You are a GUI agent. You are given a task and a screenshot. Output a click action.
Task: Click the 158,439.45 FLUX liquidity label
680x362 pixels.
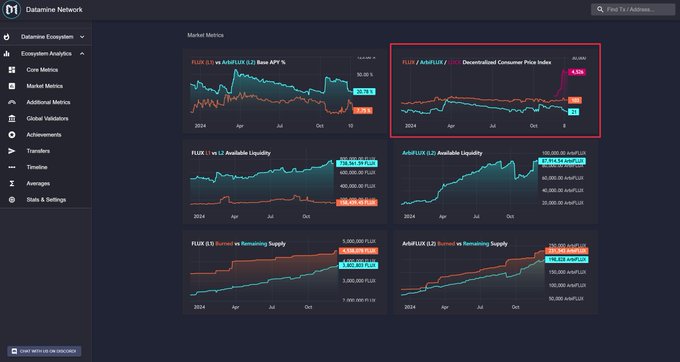pos(356,202)
